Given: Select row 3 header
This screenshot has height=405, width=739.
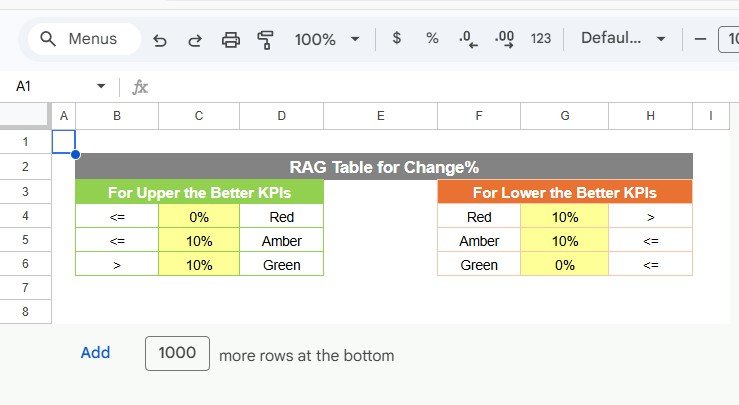Looking at the screenshot, I should click(25, 192).
